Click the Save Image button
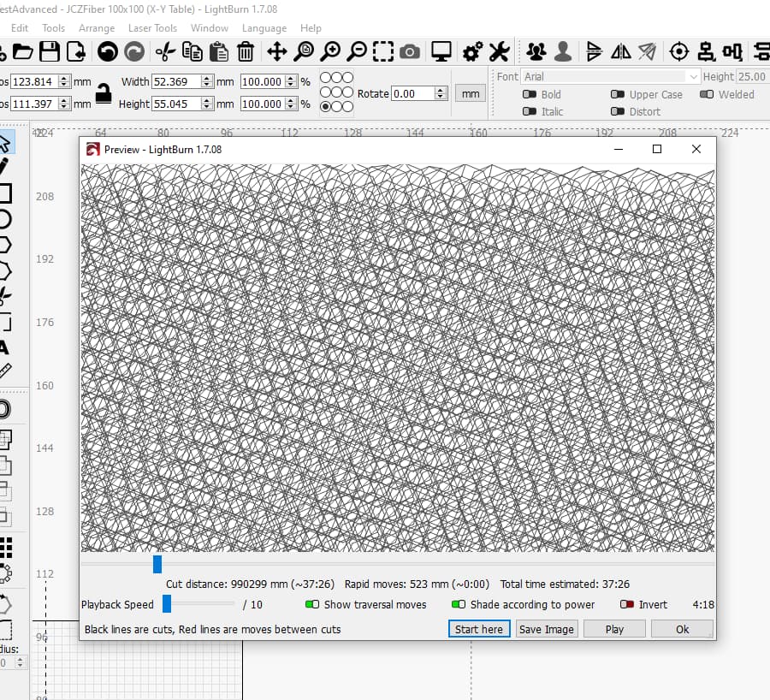 click(546, 629)
